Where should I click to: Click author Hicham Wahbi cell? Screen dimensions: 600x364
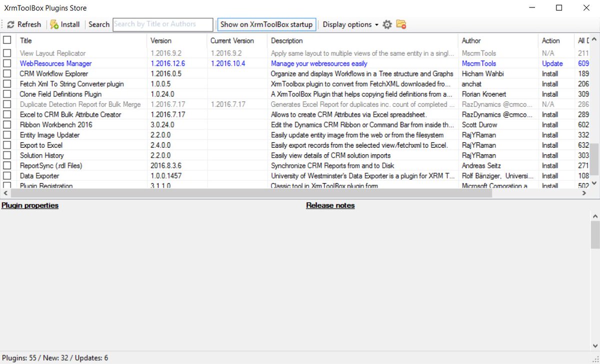point(483,73)
